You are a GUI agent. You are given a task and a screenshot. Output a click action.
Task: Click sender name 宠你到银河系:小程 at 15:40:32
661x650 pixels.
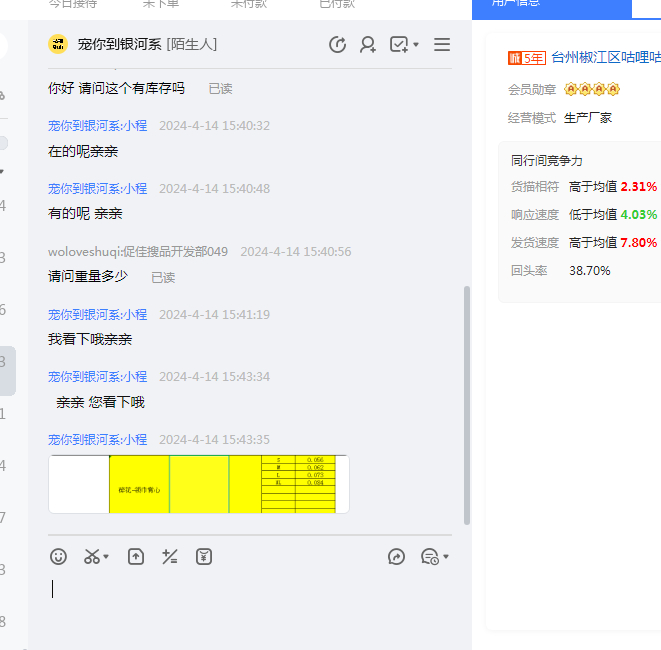[x=98, y=126]
